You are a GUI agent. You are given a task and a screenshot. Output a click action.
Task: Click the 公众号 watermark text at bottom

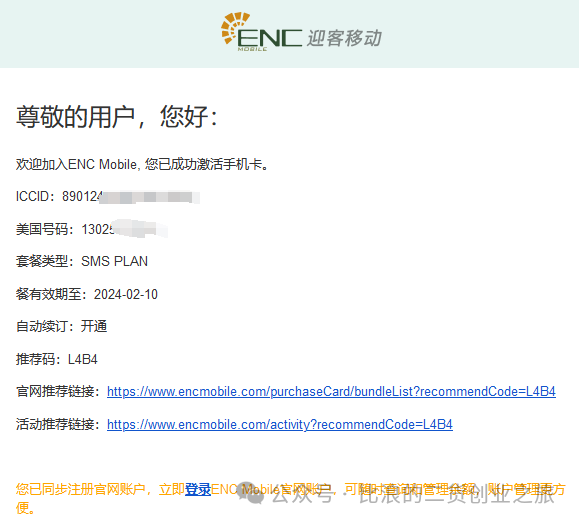point(302,494)
